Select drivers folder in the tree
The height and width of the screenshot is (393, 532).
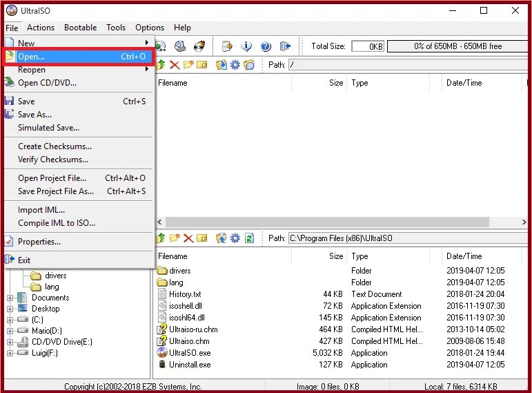[x=49, y=276]
